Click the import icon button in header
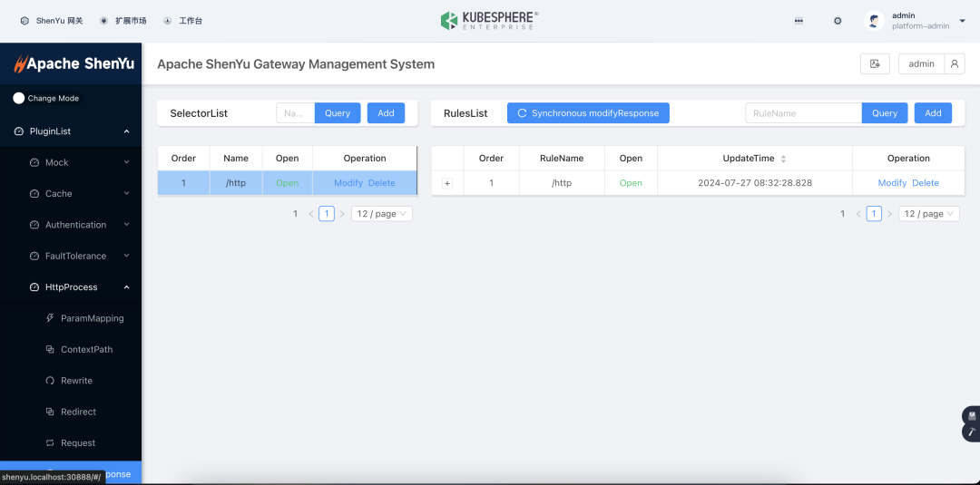The image size is (980, 485). click(x=875, y=63)
